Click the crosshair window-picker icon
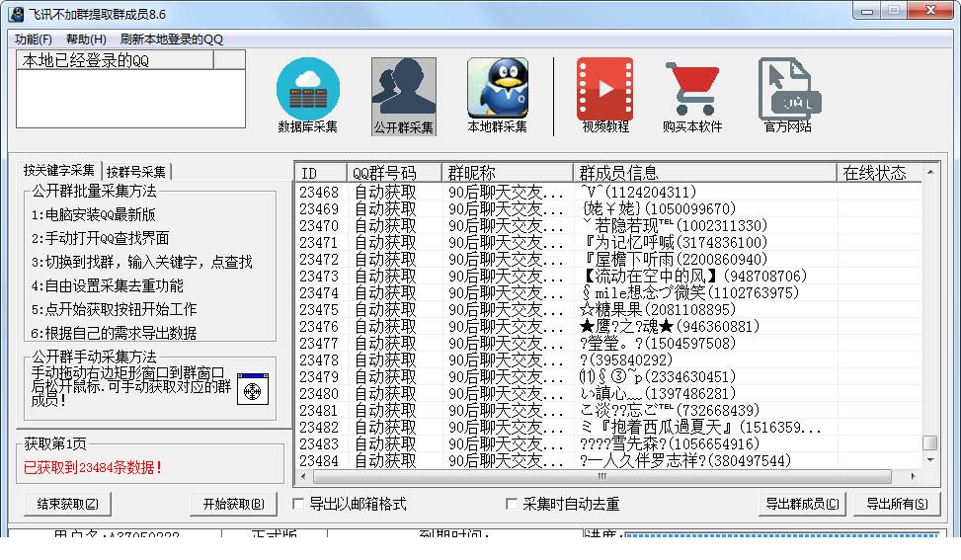 click(253, 390)
